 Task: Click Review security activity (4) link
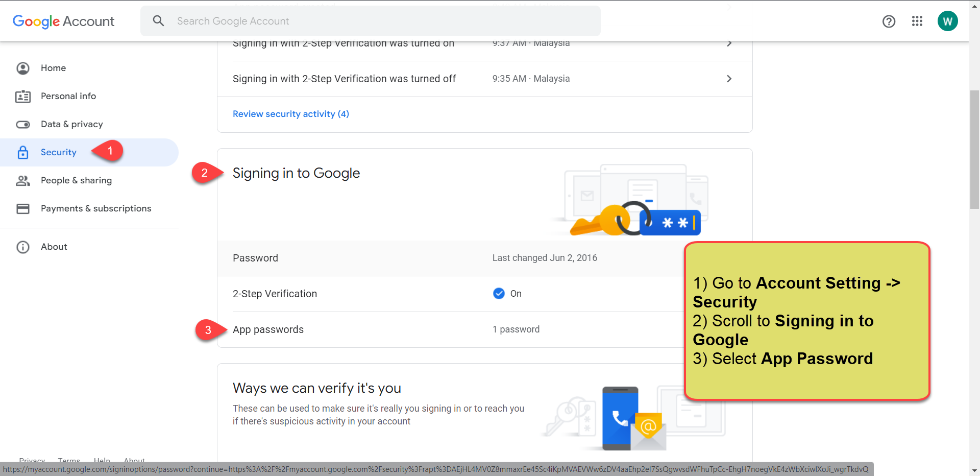coord(291,114)
